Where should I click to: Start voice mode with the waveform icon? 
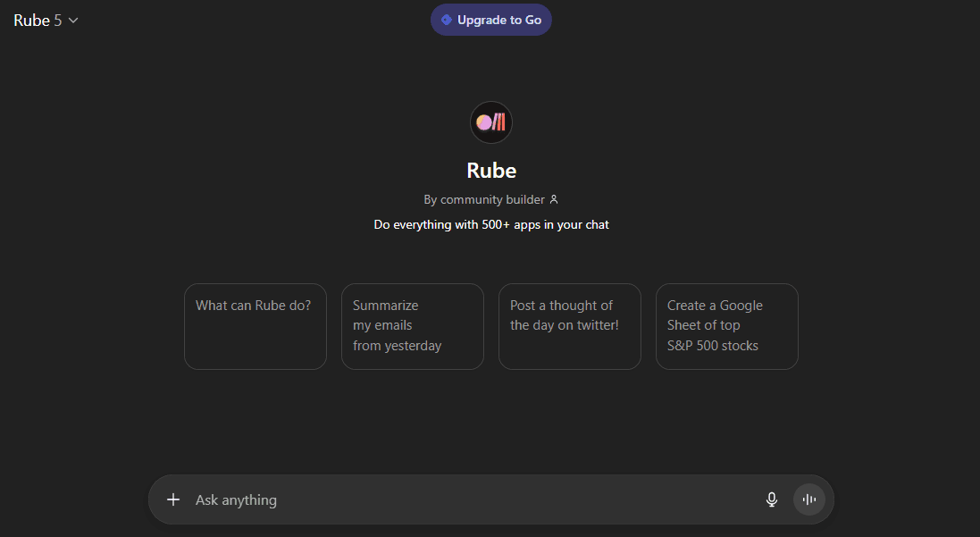click(808, 499)
